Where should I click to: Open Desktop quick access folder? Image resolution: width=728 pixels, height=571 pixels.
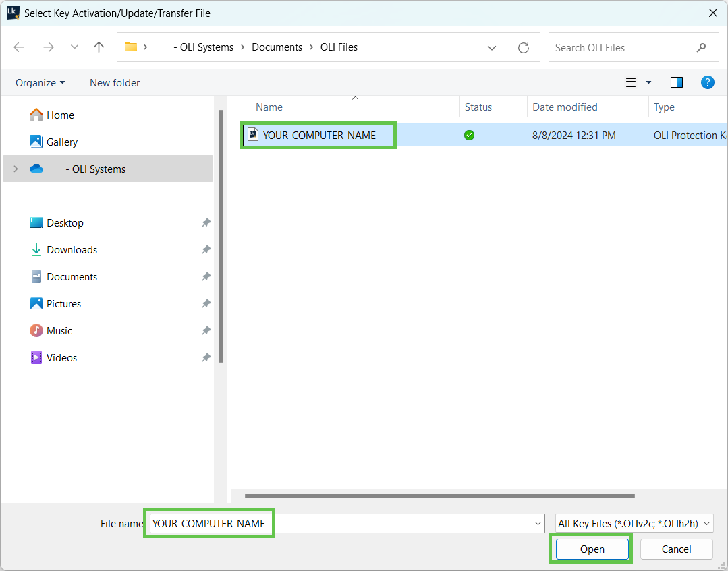point(56,222)
